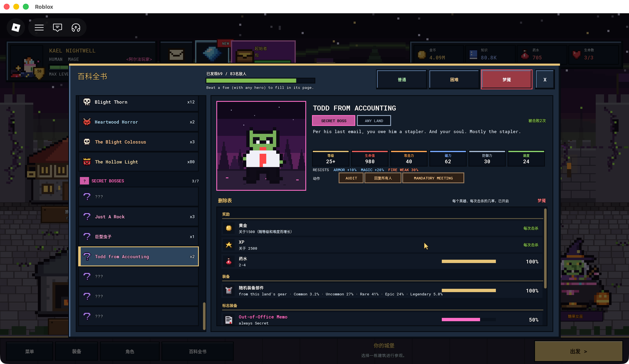Click the Secret Bosses question mark badge

click(x=84, y=181)
